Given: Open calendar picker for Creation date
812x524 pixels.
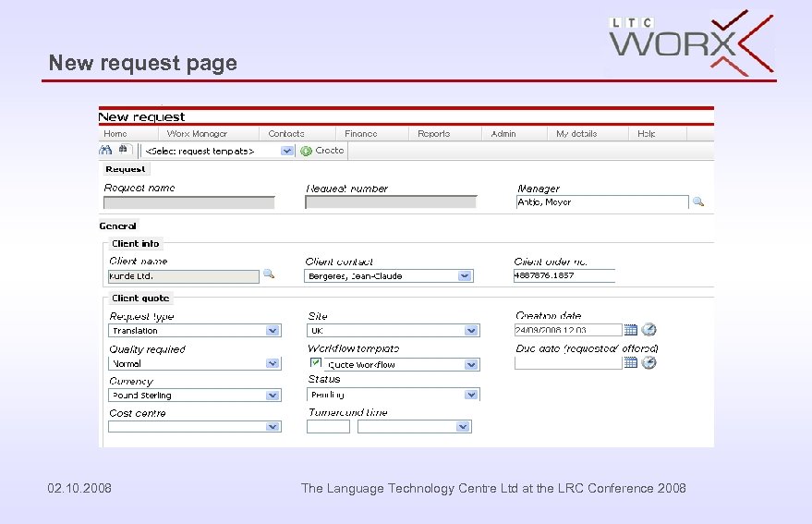Looking at the screenshot, I should click(630, 330).
